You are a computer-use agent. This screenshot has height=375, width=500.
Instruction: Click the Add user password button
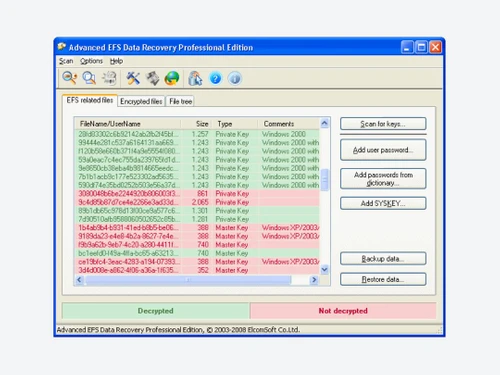pos(383,150)
